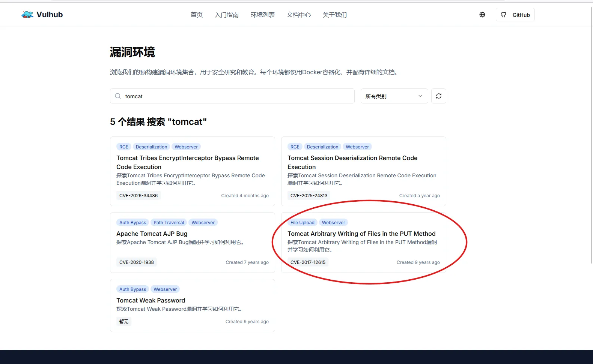Open Apache Tomcat AJP Bug entry
The height and width of the screenshot is (364, 593).
point(152,234)
